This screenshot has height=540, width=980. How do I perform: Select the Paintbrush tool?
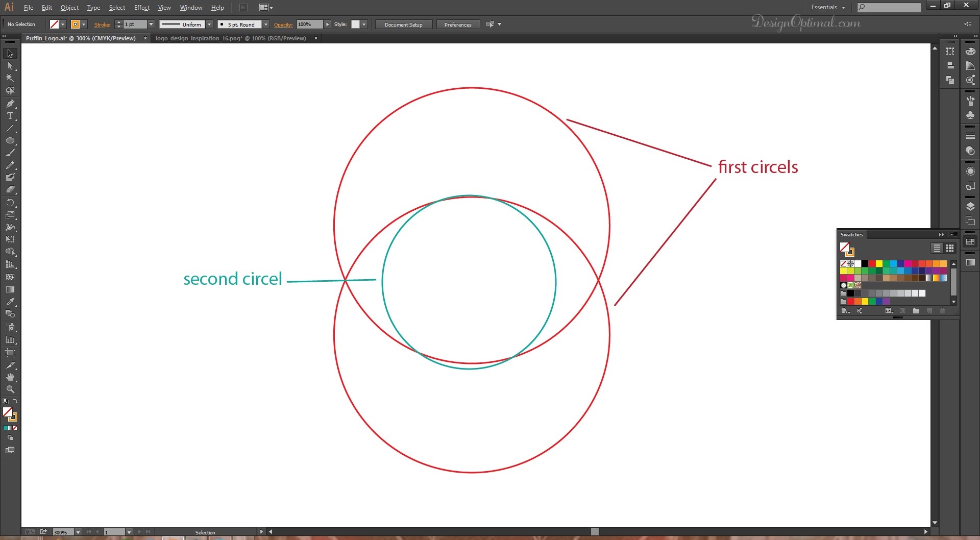10,153
